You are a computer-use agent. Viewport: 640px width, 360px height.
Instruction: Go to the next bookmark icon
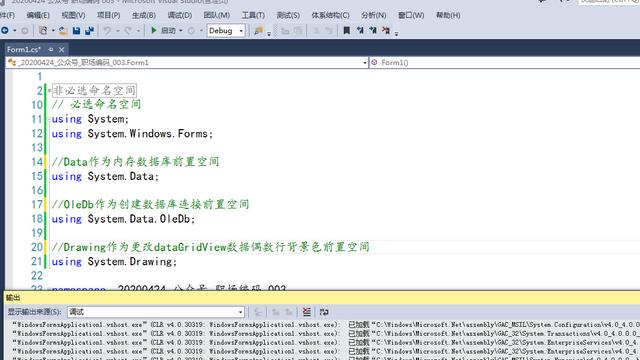pos(373,31)
